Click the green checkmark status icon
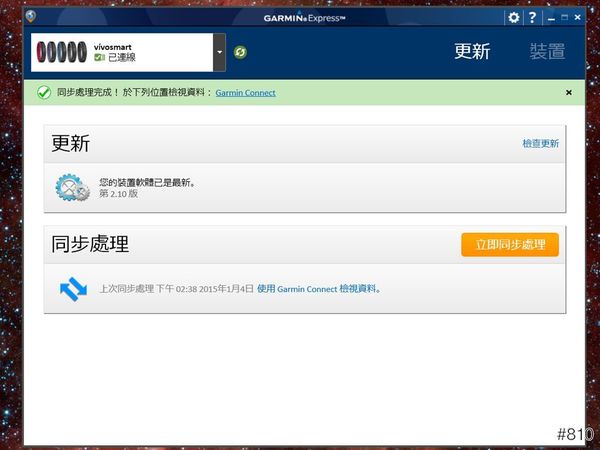 [x=44, y=93]
